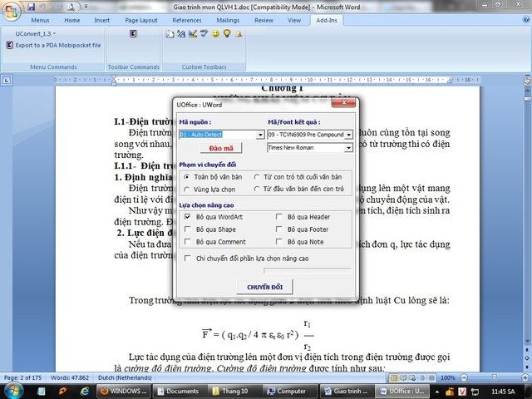Click the documents icon in Custom Toolbars

point(170,33)
